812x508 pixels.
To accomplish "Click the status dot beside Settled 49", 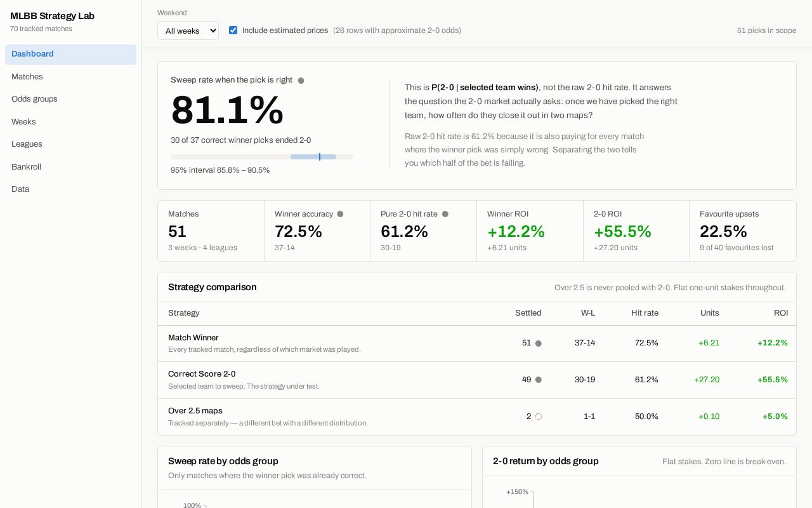I will point(539,380).
